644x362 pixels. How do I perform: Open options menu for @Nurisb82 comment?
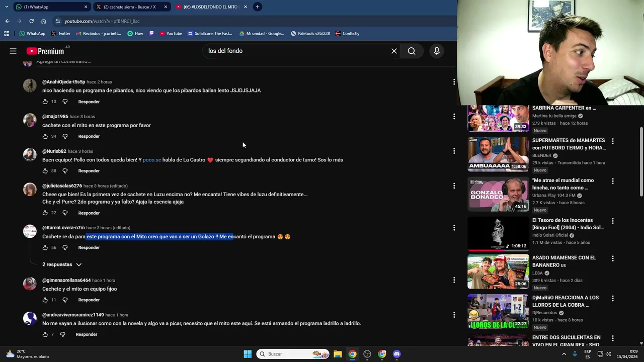pos(454,151)
